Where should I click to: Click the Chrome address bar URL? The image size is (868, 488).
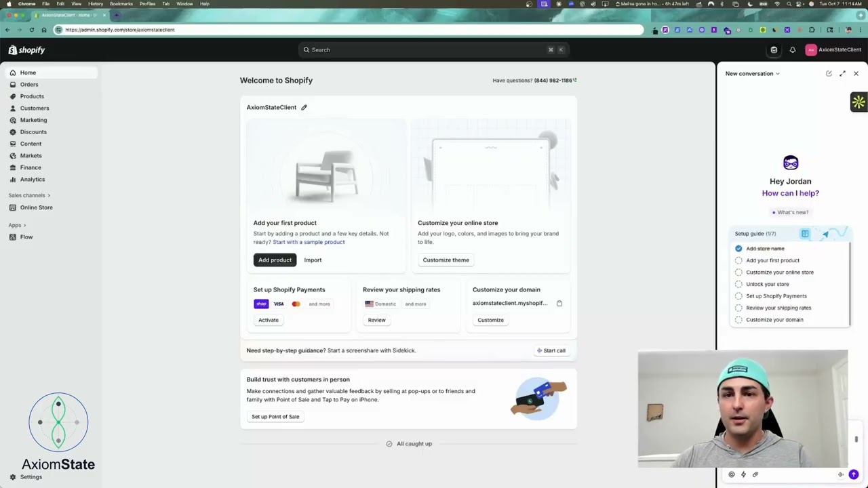pos(120,30)
